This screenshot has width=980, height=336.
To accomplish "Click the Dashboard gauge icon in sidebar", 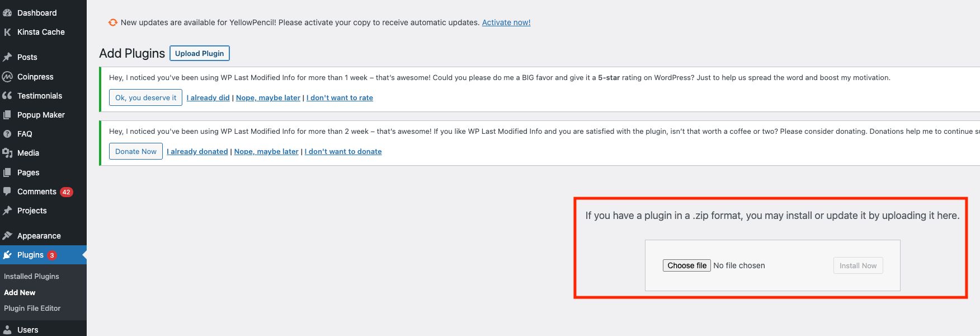I will [x=7, y=13].
